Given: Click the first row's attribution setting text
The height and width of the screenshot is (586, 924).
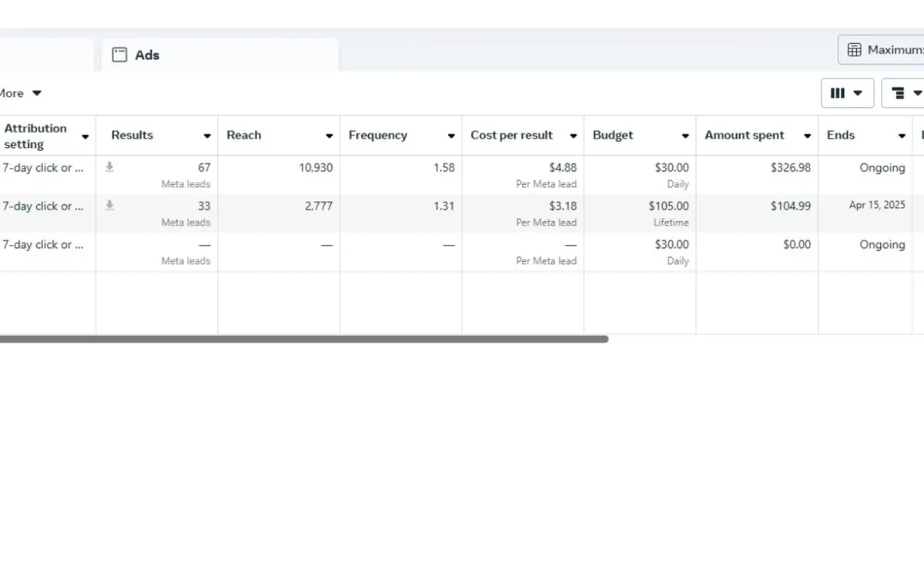Looking at the screenshot, I should 42,168.
